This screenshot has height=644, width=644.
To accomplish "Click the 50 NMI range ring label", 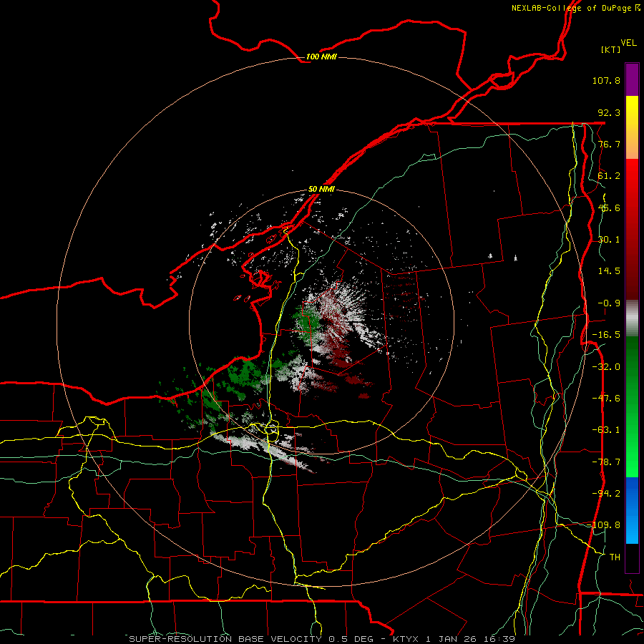I will pos(321,189).
